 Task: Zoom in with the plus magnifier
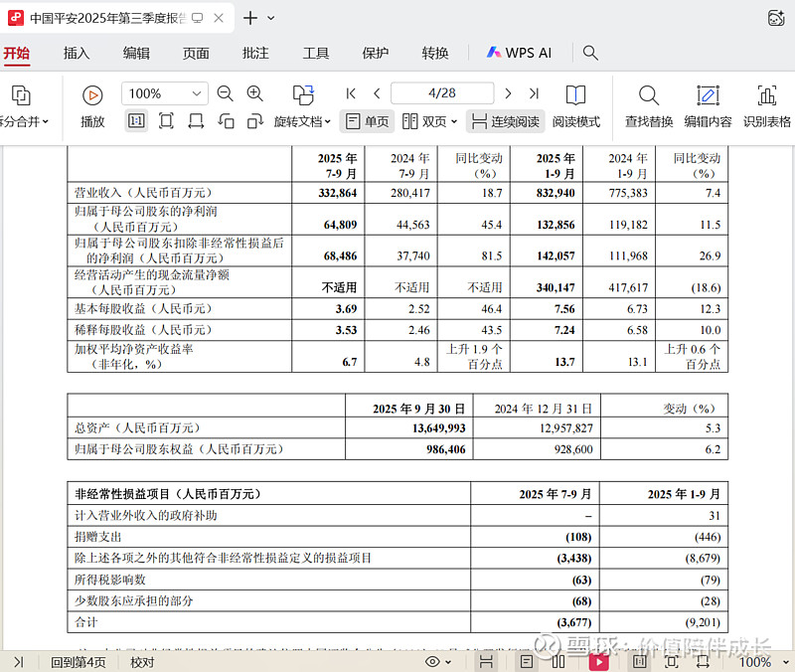254,93
